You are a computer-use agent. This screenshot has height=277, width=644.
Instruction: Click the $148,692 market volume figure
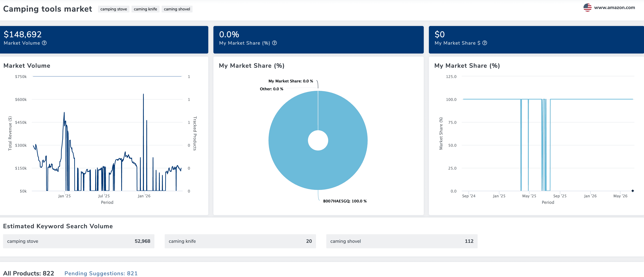point(23,34)
